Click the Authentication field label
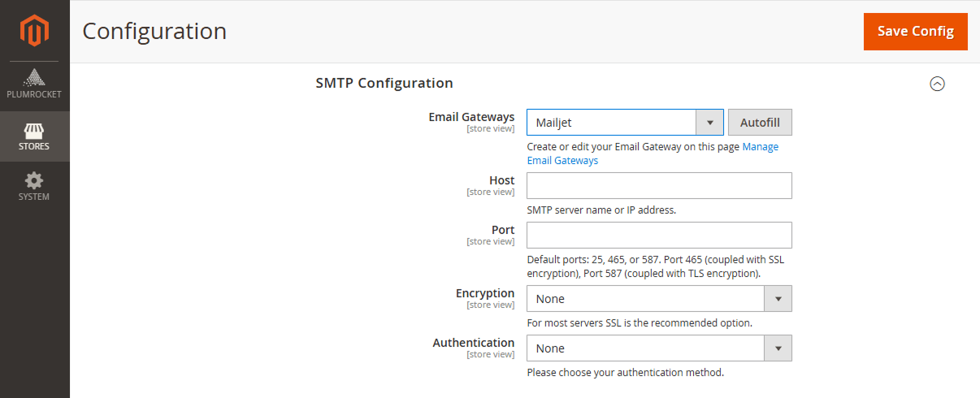 coord(474,343)
